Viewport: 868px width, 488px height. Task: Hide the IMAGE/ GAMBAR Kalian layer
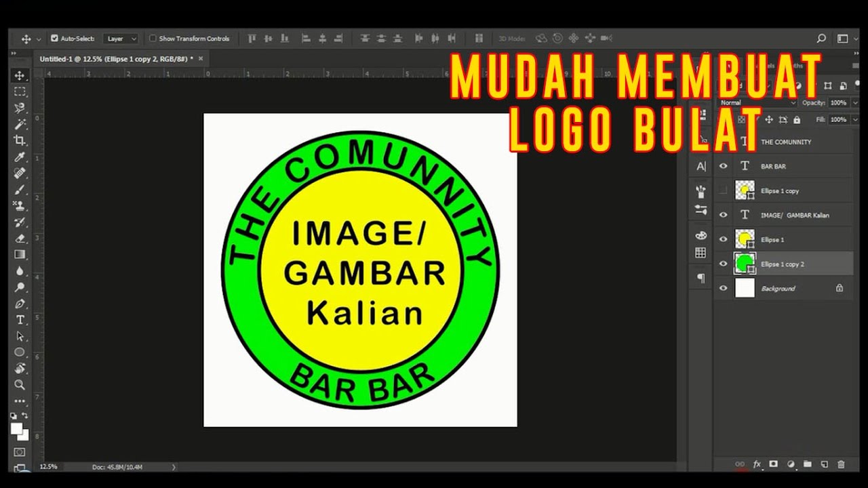pos(723,215)
